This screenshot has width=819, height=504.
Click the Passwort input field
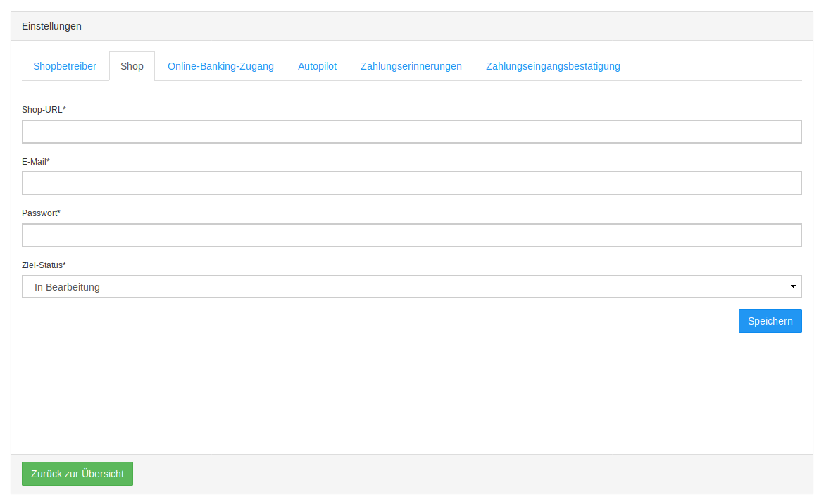(x=411, y=235)
